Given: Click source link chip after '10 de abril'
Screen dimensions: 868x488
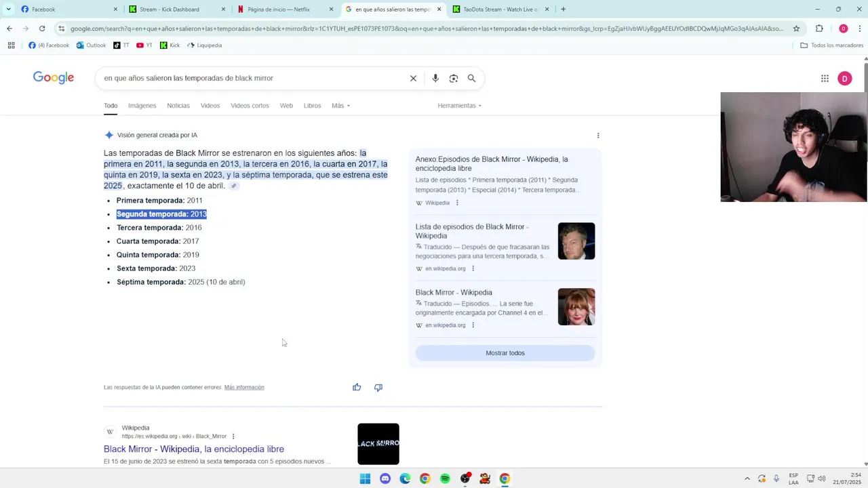Looking at the screenshot, I should point(234,186).
